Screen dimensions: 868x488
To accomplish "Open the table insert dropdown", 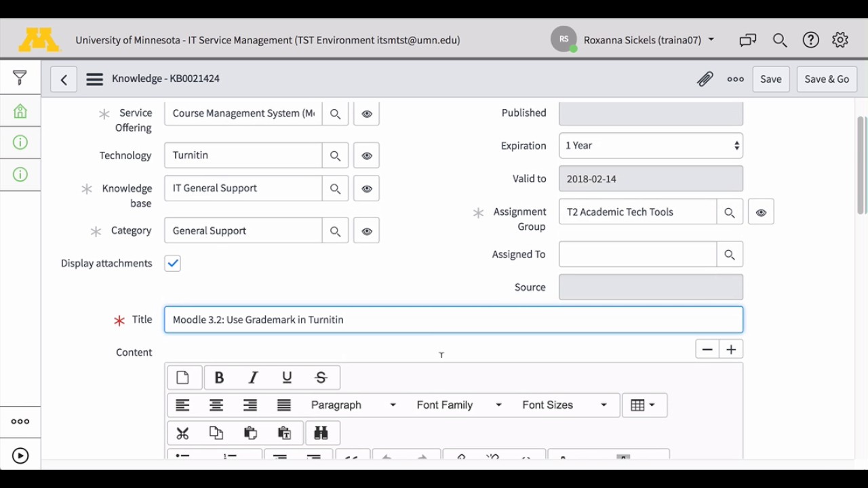I will pyautogui.click(x=644, y=405).
